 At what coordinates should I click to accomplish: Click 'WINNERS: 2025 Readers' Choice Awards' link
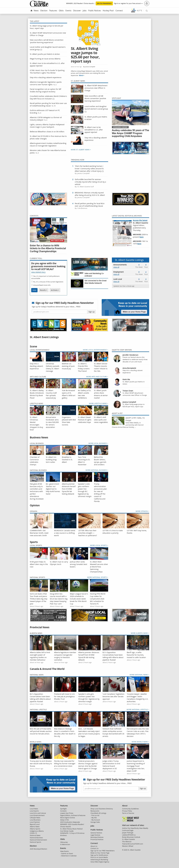(x=80, y=3)
